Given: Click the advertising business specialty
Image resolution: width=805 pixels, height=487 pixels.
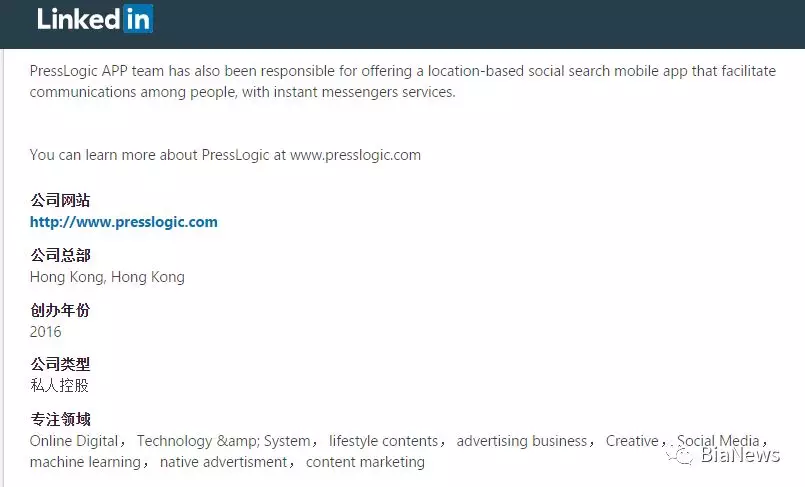Looking at the screenshot, I should pos(522,441).
